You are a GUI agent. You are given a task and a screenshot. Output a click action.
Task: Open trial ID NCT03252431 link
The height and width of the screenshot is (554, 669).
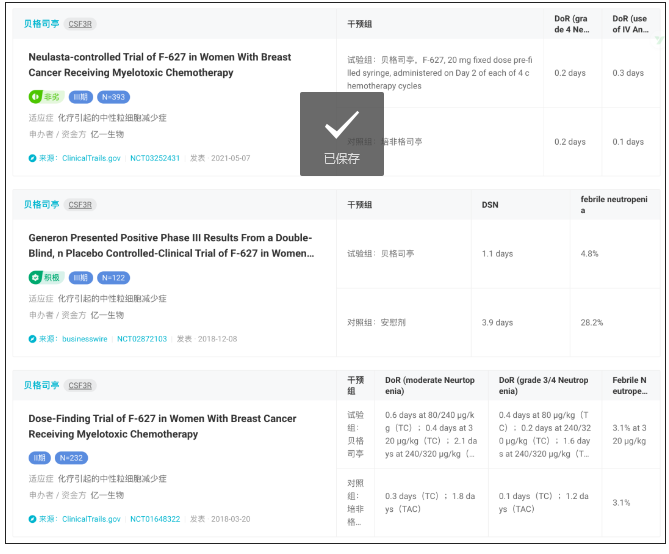click(x=154, y=158)
